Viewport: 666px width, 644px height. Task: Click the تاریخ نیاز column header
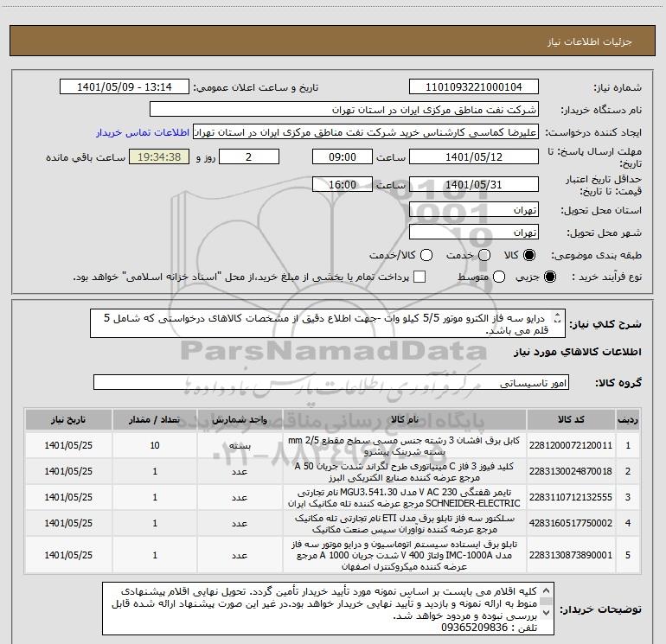click(68, 420)
